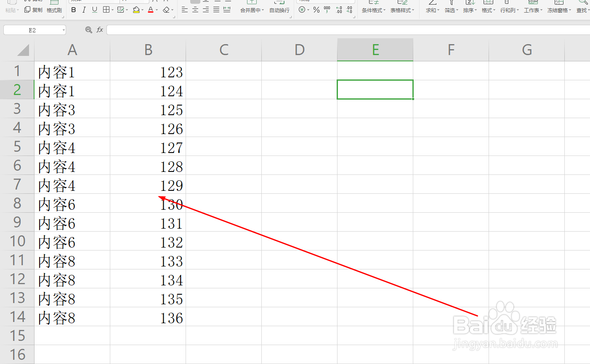Click cell B1 with value 123
The image size is (590, 364).
tap(148, 71)
